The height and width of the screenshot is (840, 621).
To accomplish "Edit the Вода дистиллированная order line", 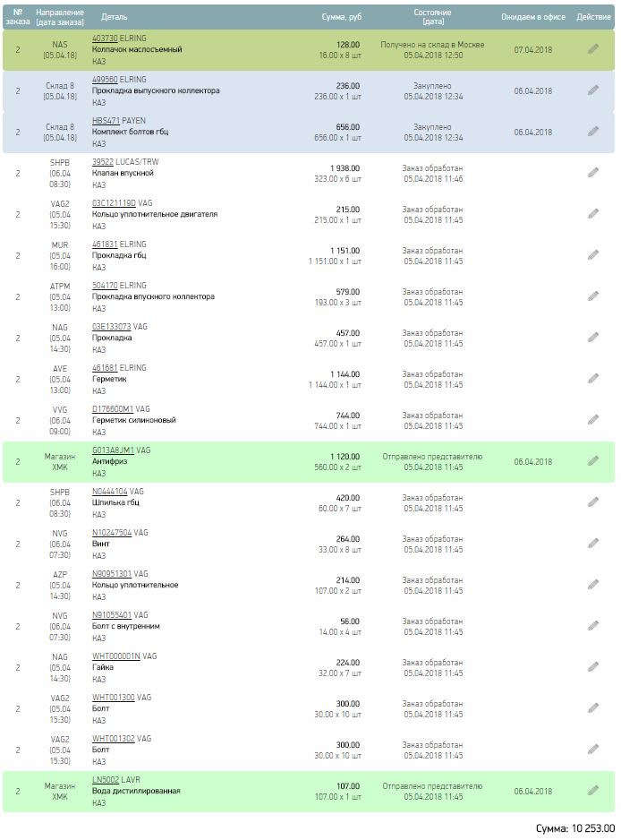I will (593, 791).
